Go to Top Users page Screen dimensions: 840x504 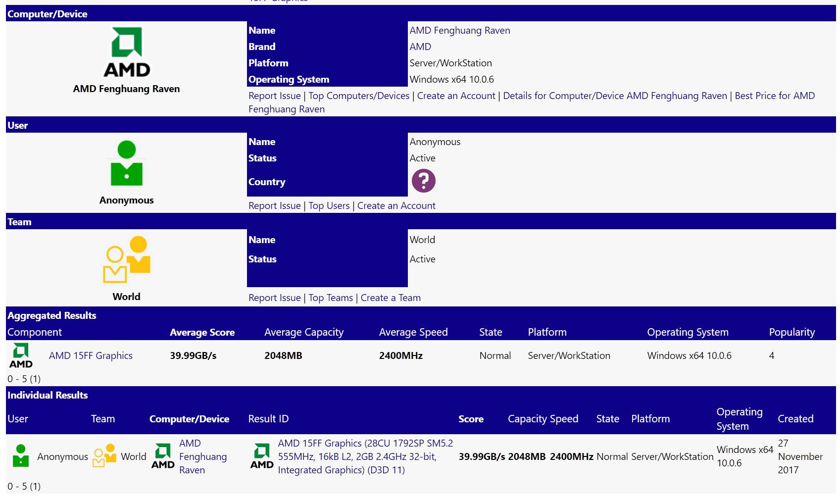pos(329,205)
